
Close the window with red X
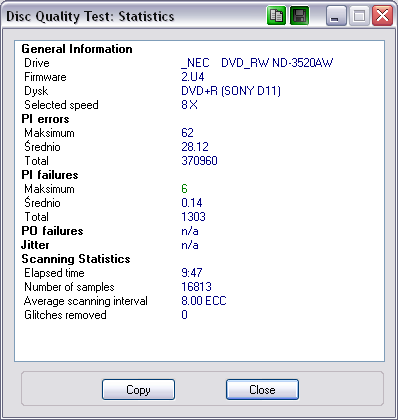pos(382,16)
